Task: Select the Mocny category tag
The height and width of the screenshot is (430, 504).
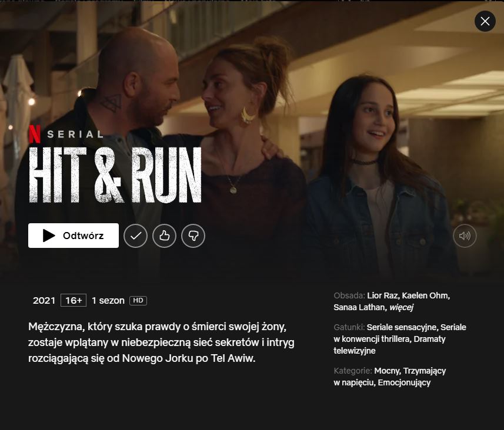Action: tap(387, 371)
